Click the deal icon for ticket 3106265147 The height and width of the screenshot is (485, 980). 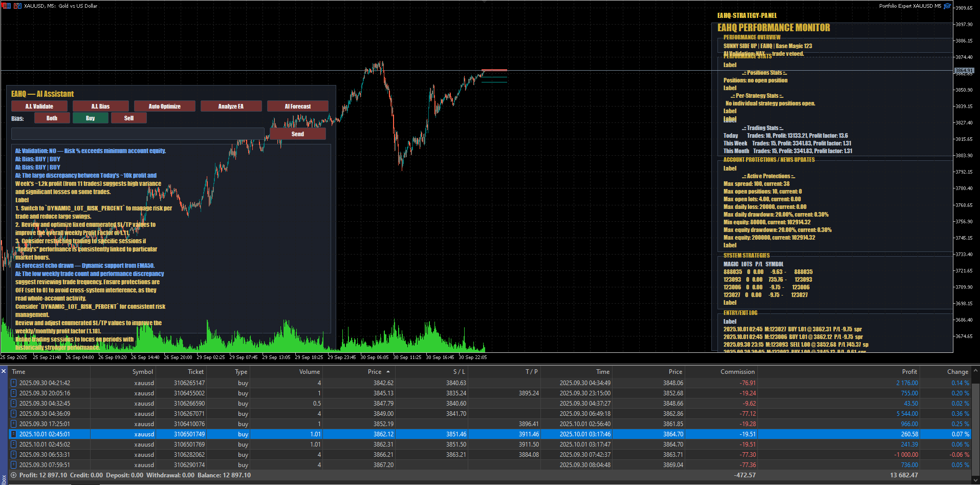13,383
